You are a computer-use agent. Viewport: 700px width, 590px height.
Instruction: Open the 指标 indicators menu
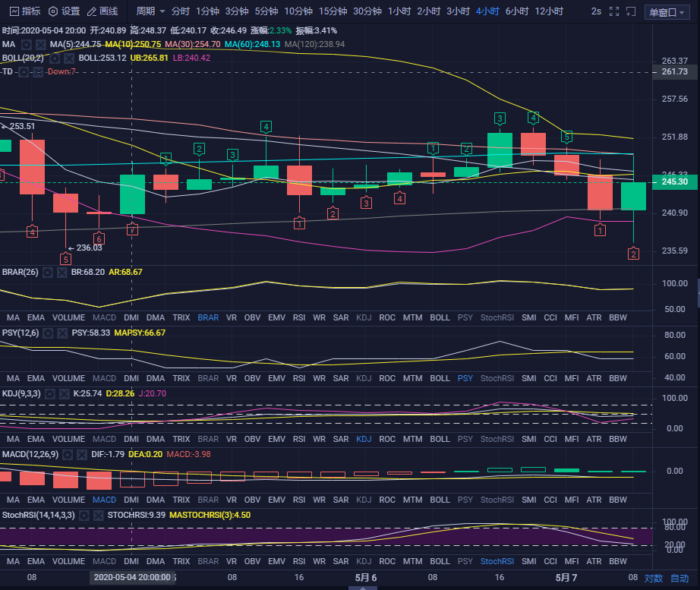25,11
